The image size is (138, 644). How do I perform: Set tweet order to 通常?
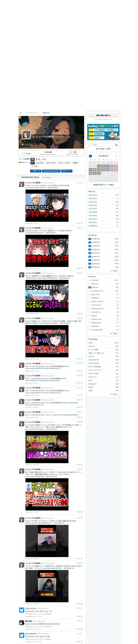[x=33, y=159]
